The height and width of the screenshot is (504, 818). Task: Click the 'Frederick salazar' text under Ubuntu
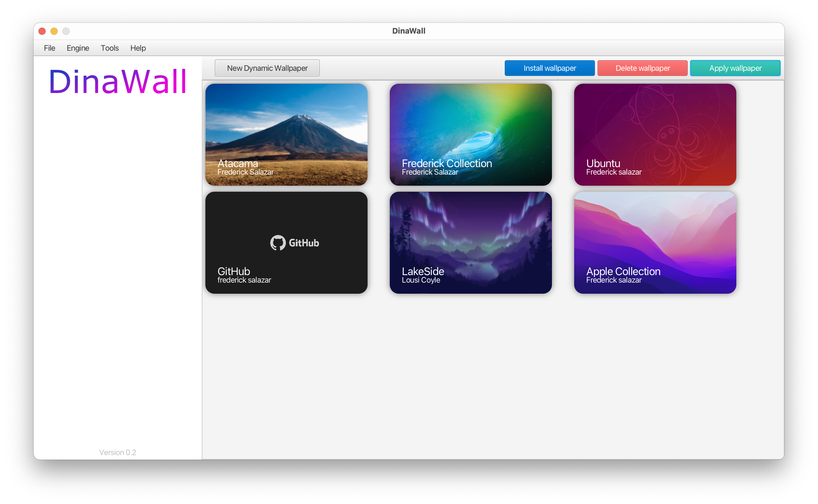(614, 172)
